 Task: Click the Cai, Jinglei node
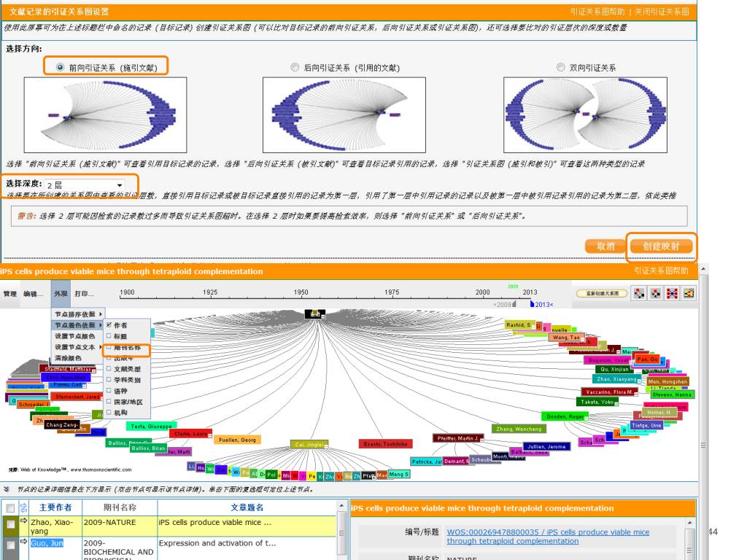(309, 444)
